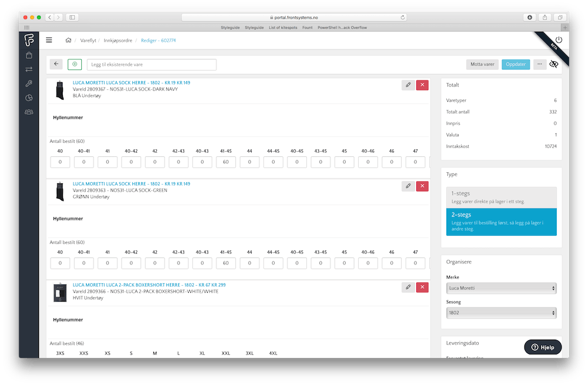The height and width of the screenshot is (385, 588).
Task: Click size 44 quantity field for GREEN sock
Action: (x=249, y=263)
